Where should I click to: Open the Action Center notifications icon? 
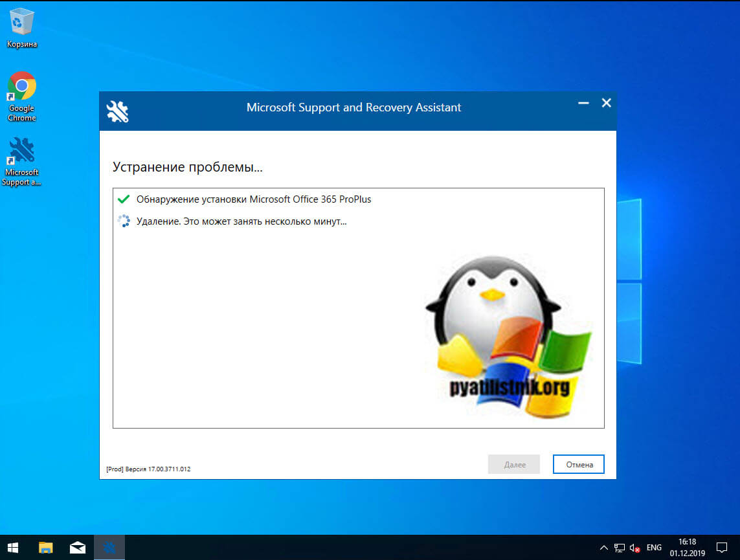(722, 548)
